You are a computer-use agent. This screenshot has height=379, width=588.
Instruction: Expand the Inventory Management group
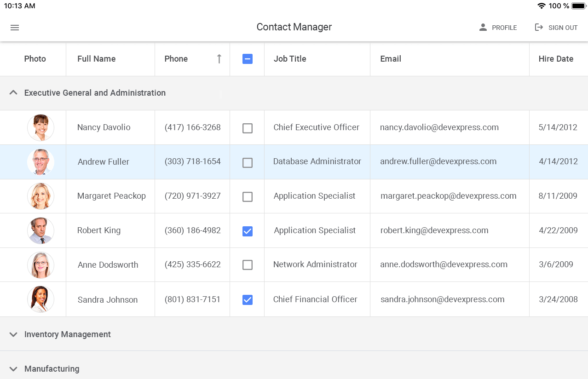click(13, 334)
